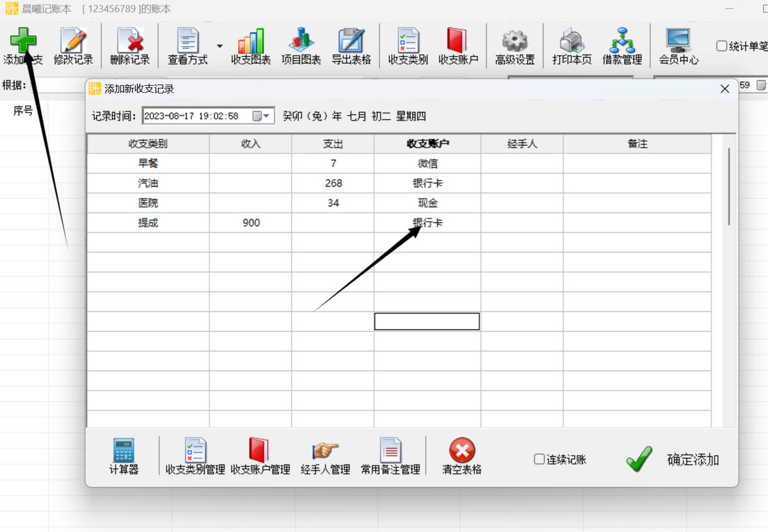768x532 pixels.
Task: Click 打印本页 to print the page
Action: (570, 45)
